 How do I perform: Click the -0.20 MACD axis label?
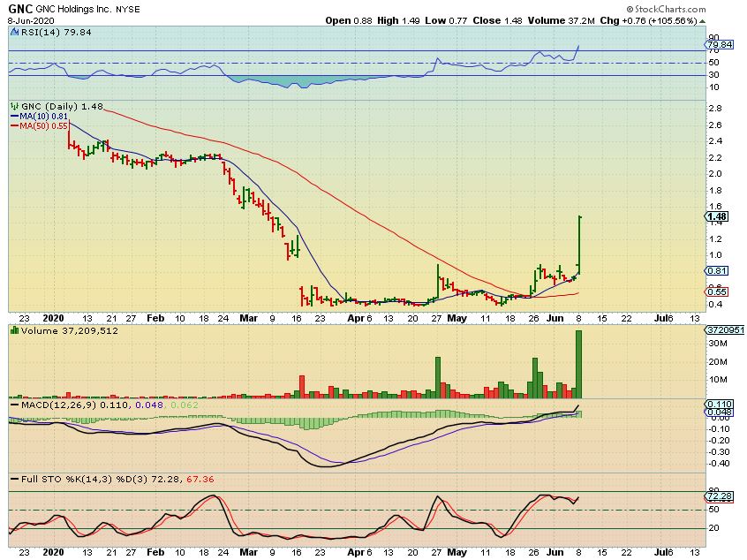tap(719, 441)
